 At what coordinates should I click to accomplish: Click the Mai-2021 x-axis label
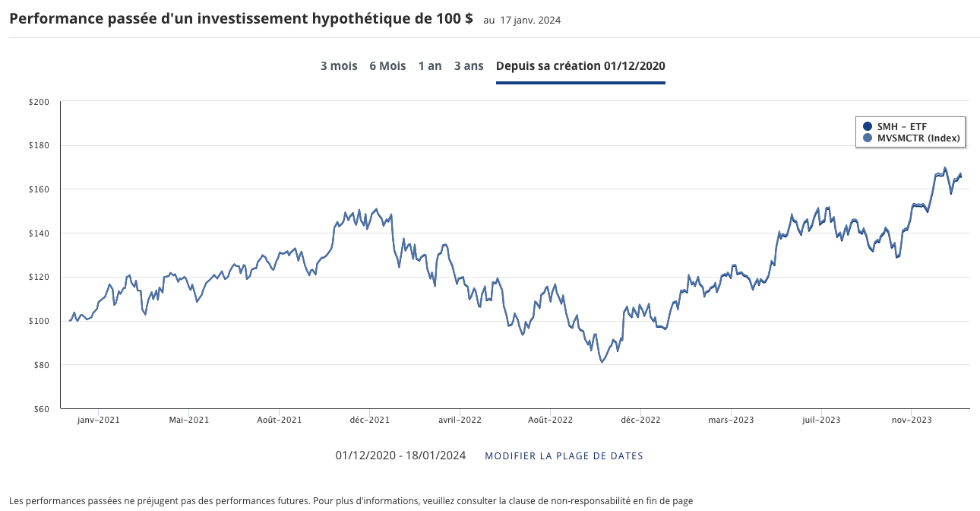click(189, 419)
